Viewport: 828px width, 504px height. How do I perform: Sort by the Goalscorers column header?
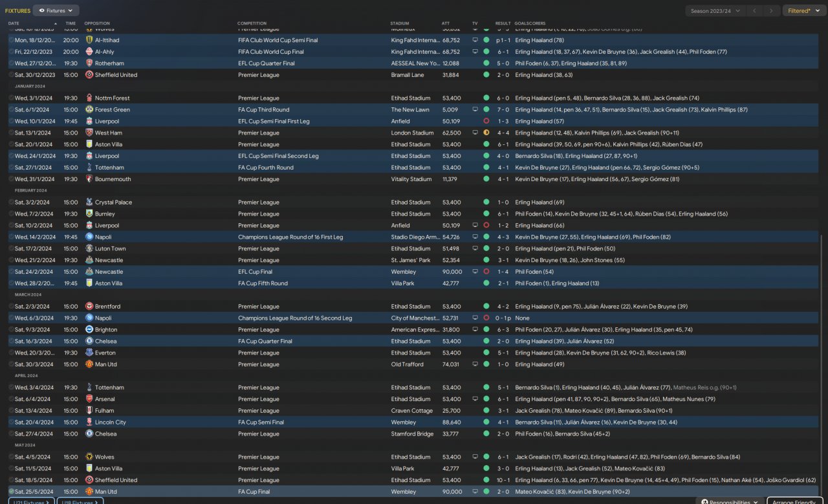pyautogui.click(x=530, y=23)
